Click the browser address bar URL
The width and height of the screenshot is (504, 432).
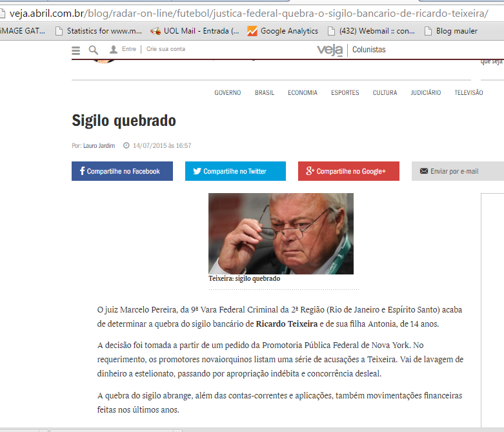click(x=249, y=14)
